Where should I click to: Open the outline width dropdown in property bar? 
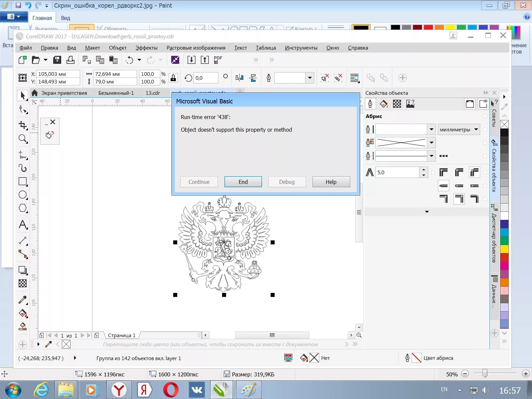[310, 78]
